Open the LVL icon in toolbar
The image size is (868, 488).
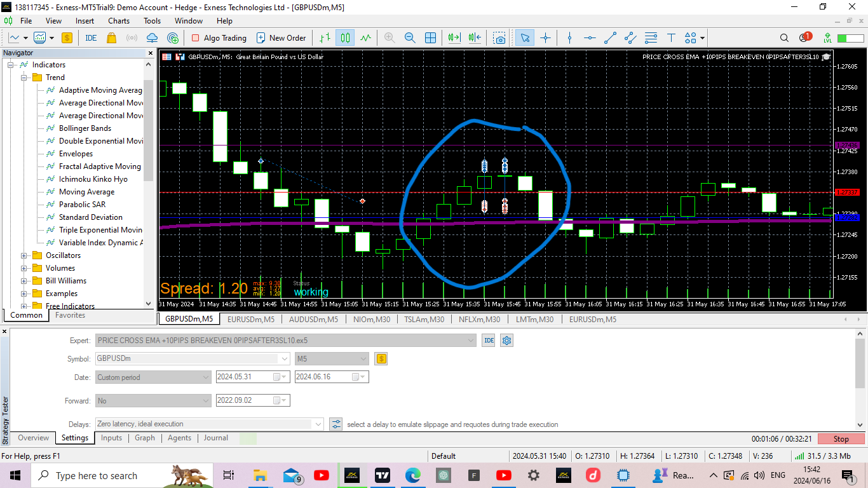click(827, 38)
